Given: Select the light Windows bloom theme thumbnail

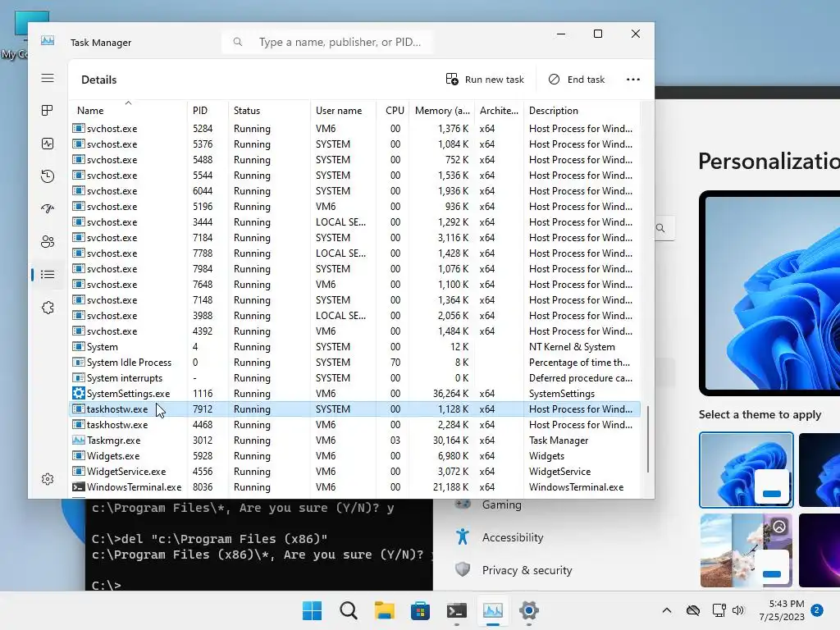Looking at the screenshot, I should [746, 470].
